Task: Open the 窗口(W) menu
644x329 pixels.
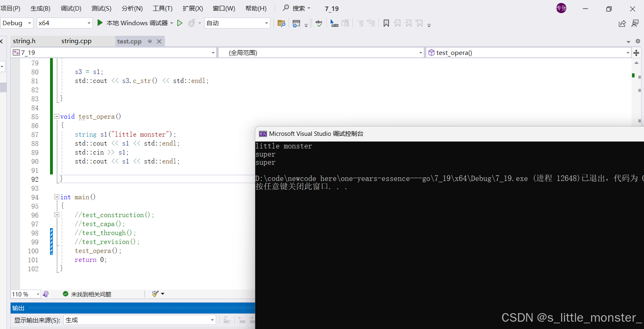Action: coord(224,9)
